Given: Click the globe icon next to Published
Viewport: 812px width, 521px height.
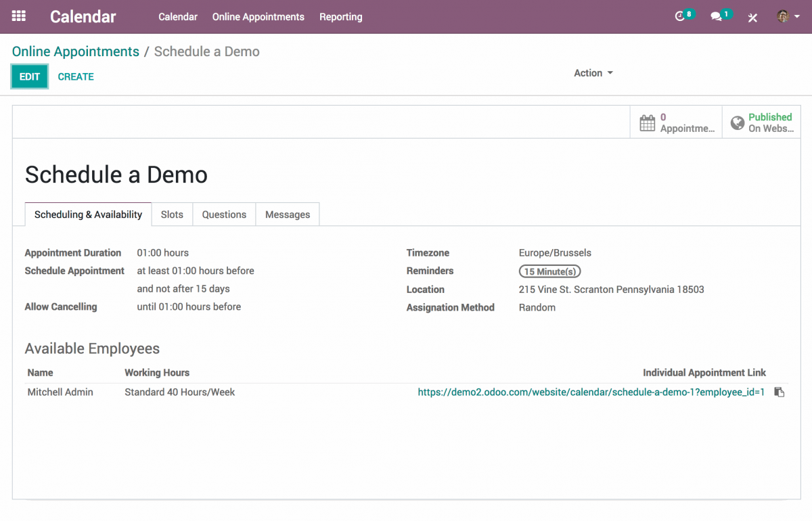Looking at the screenshot, I should [x=737, y=122].
